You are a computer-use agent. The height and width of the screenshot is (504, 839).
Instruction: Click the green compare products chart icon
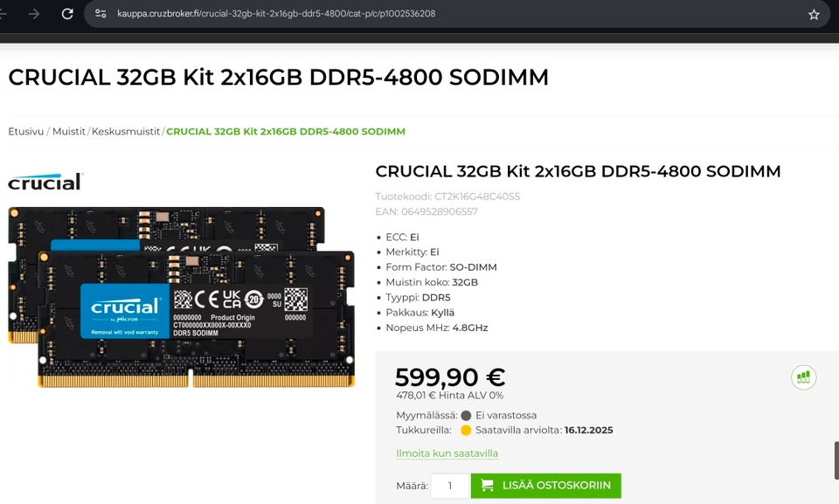tap(804, 377)
